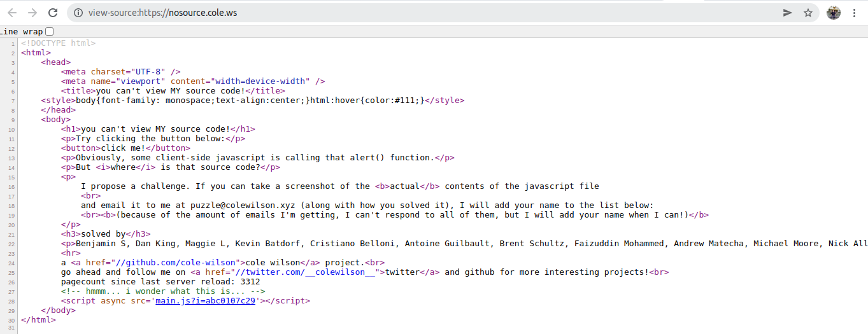
Task: Click the DOCTYPE html declaration line
Action: tap(58, 43)
